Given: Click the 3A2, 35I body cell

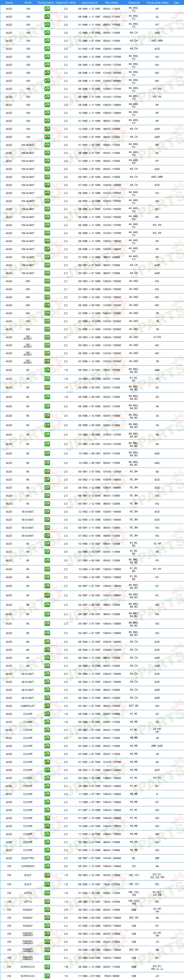Looking at the screenshot, I should [x=134, y=918].
